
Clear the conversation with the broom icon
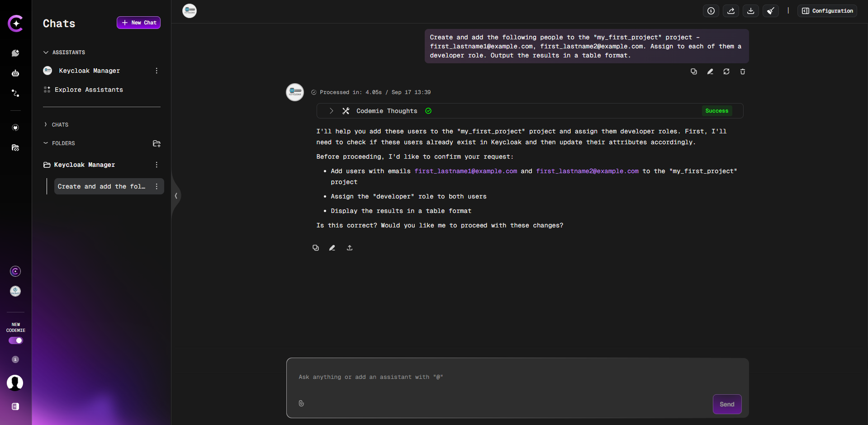coord(771,11)
